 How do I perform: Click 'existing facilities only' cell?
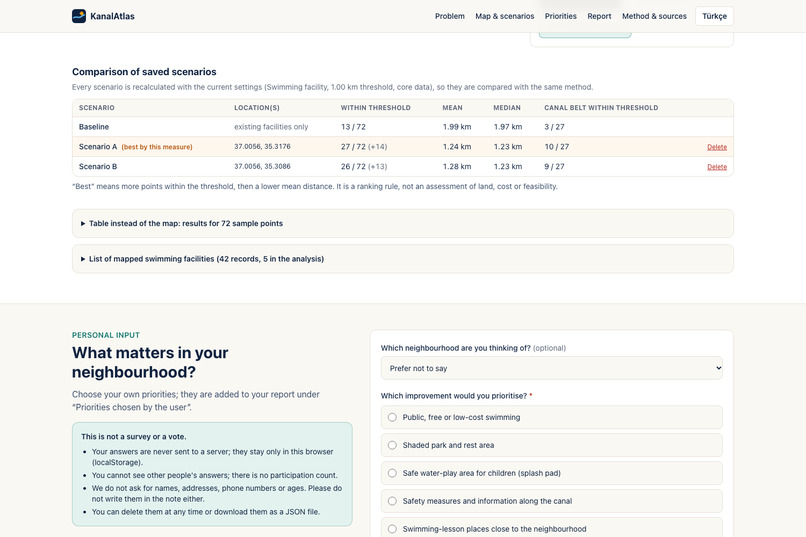click(271, 127)
